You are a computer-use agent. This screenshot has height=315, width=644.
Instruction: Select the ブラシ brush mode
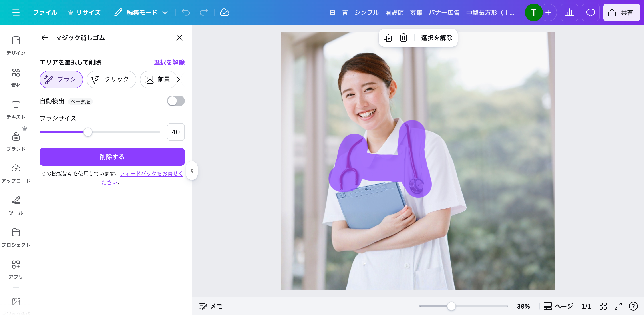[x=61, y=80]
